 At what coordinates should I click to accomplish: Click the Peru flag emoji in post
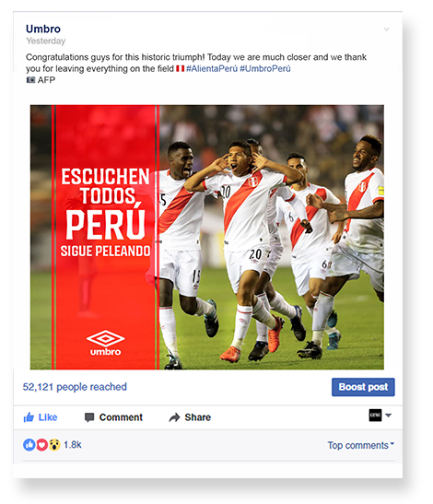tap(180, 68)
